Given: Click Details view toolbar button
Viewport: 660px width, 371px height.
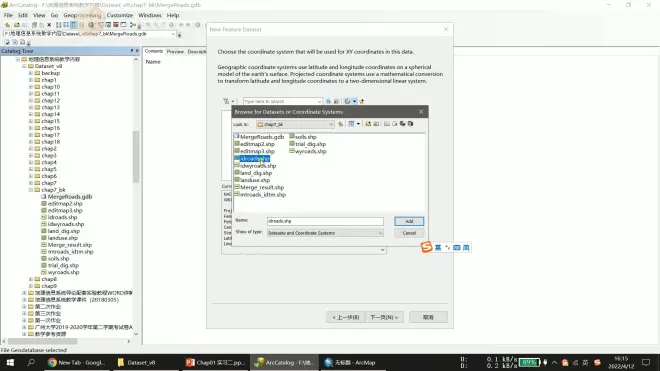Looking at the screenshot, I should coord(74,25).
